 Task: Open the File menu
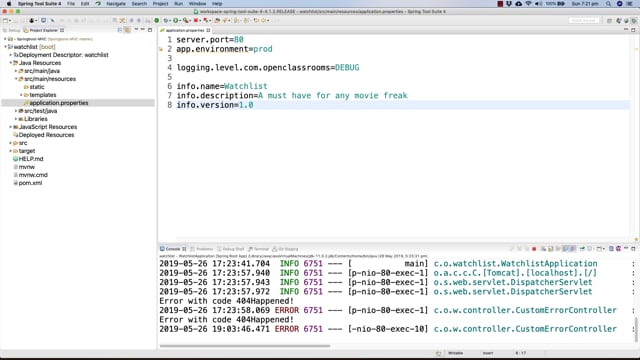coord(71,4)
